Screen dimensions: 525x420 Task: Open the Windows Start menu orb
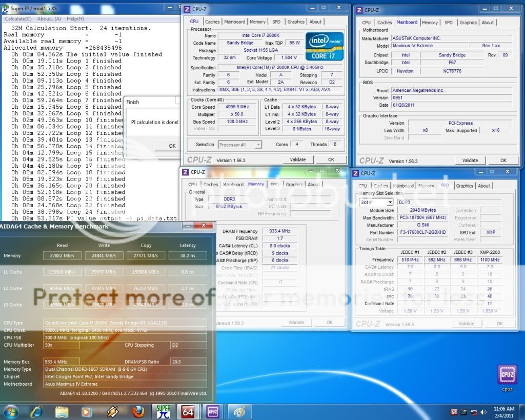point(11,411)
